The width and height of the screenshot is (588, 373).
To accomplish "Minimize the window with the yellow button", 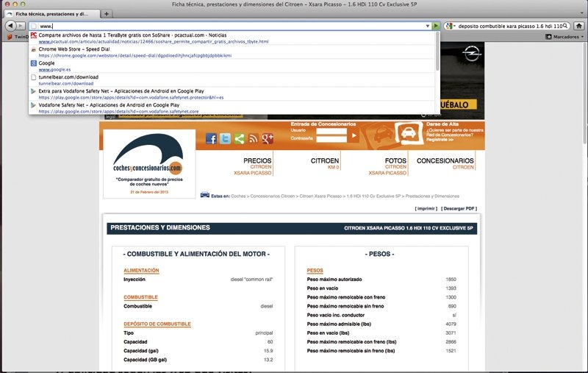I will pyautogui.click(x=15, y=4).
